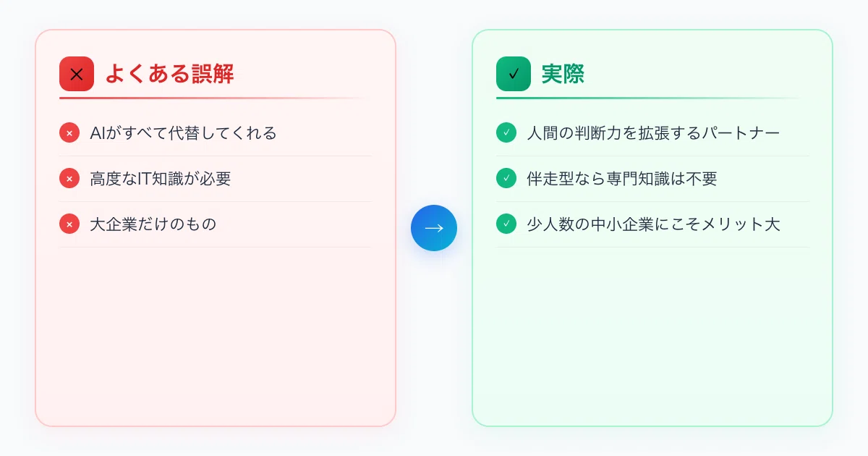Viewport: 868px width, 456px height.
Task: Click red x bullet next to 高度なIT知識が必要
Action: 69,179
